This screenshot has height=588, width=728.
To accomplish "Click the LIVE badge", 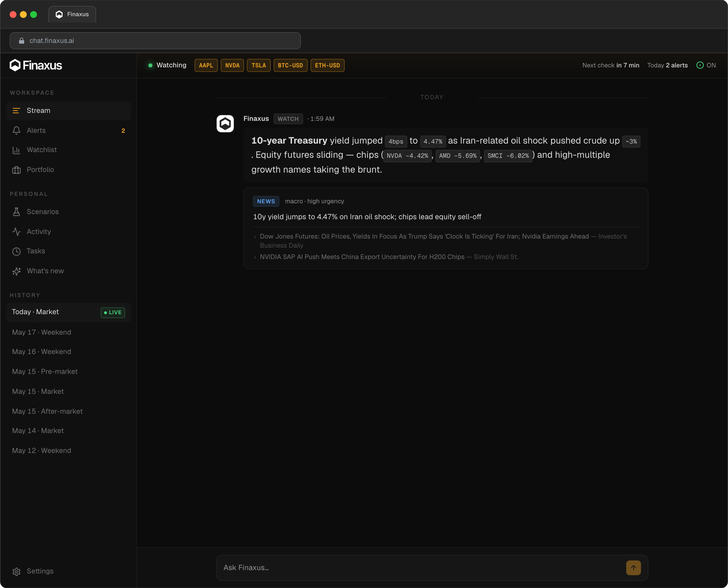I will click(x=113, y=313).
